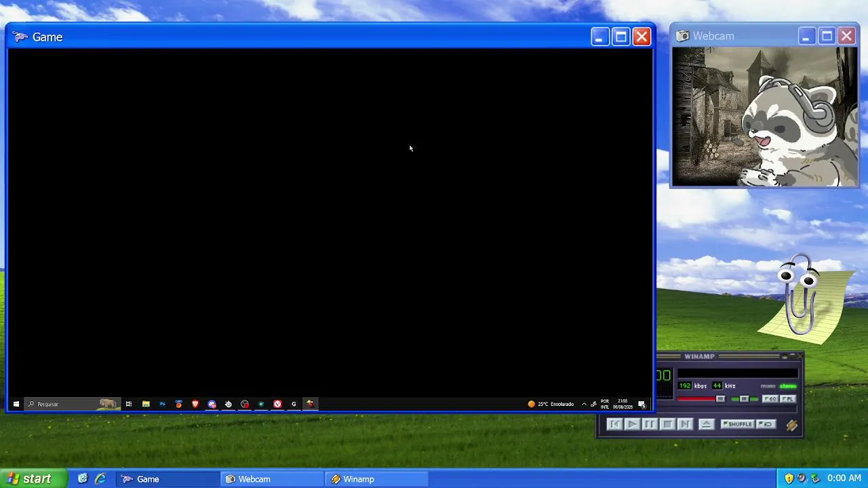868x488 pixels.
Task: Click the XP Start button
Action: pyautogui.click(x=34, y=479)
